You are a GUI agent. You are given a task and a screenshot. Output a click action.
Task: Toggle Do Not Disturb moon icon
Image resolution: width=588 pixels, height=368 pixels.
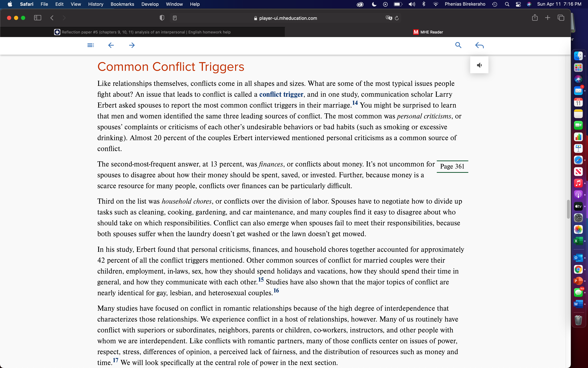pos(374,4)
